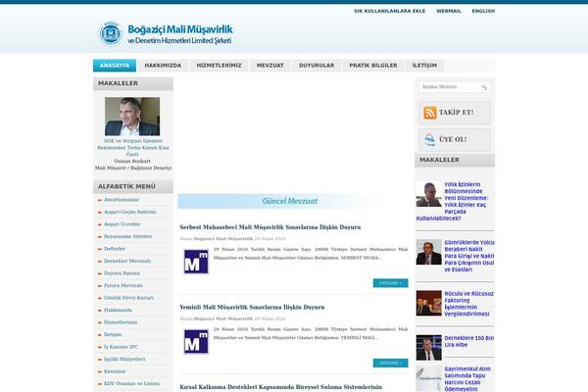The height and width of the screenshot is (392, 588).
Task: Open the MEVZUAT menu item
Action: pyautogui.click(x=270, y=66)
